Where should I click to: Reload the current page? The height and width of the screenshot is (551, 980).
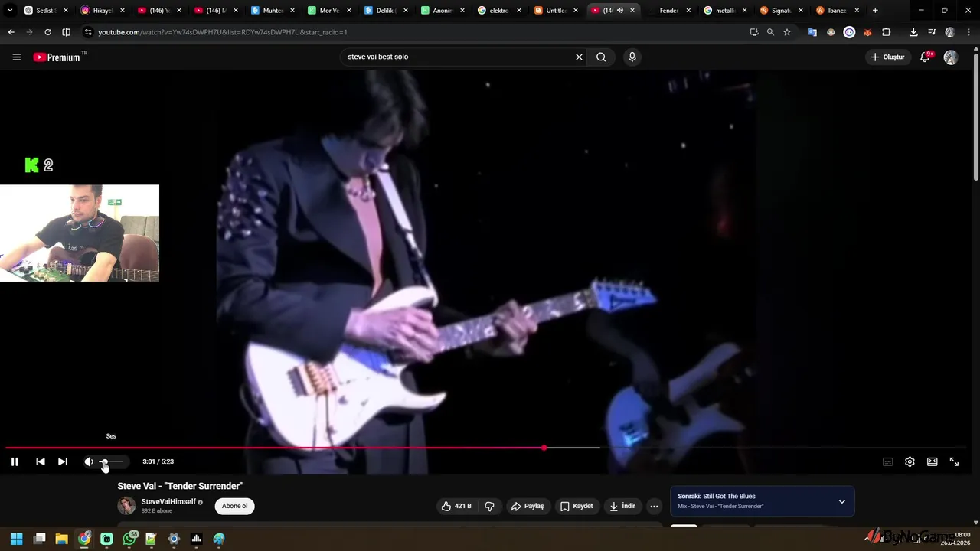point(47,32)
